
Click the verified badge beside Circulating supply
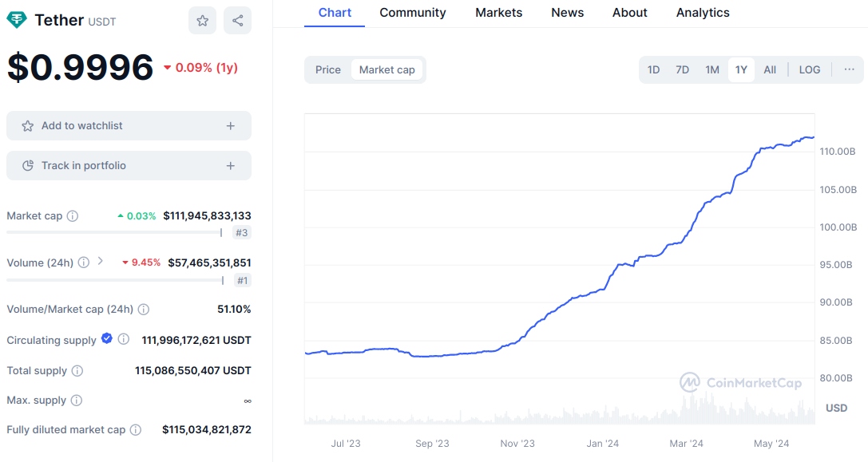[x=107, y=338]
